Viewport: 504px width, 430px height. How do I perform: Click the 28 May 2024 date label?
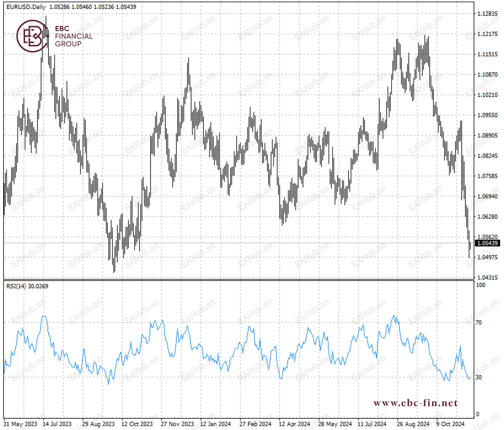335,424
